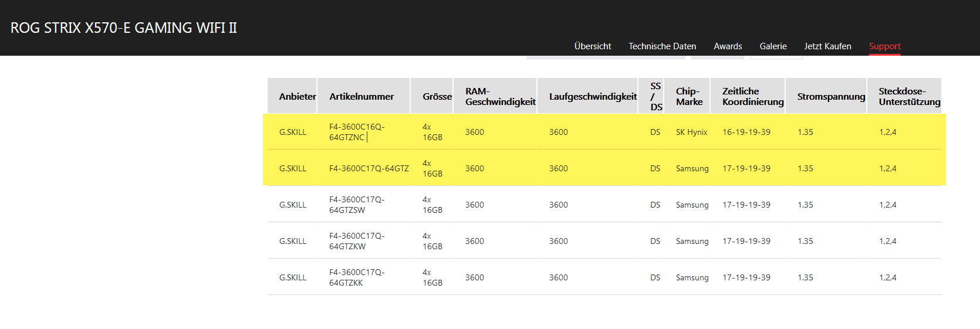
Task: Go to the Awards tab
Action: pos(728,46)
